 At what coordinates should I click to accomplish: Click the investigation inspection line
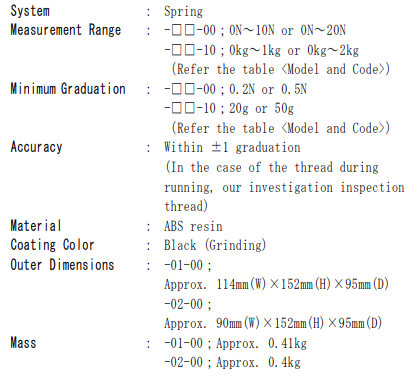tap(284, 187)
